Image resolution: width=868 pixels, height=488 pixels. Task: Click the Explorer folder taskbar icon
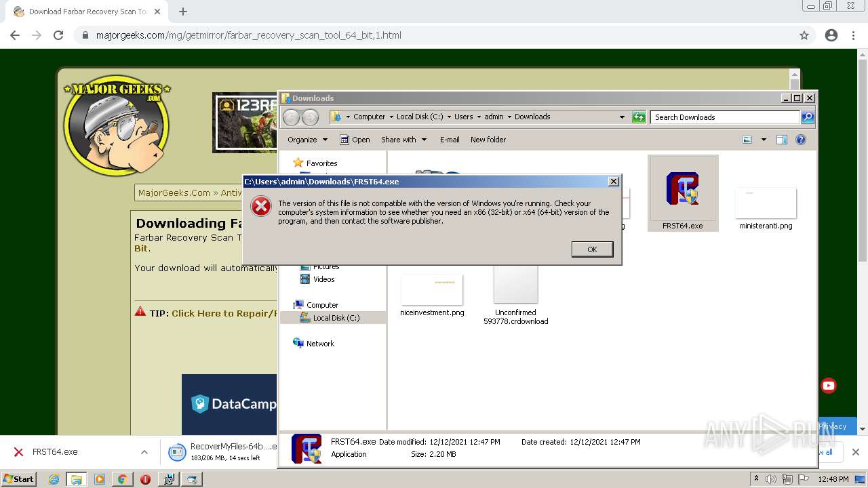pos(77,479)
